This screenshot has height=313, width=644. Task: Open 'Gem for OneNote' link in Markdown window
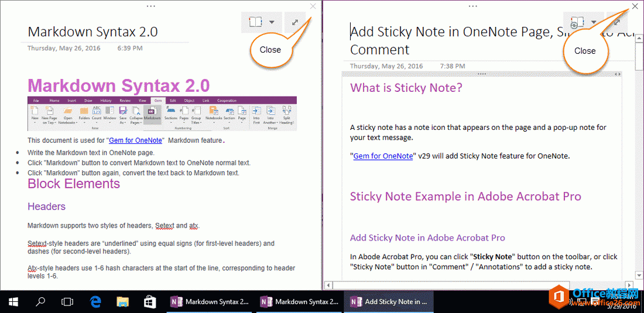pos(135,140)
